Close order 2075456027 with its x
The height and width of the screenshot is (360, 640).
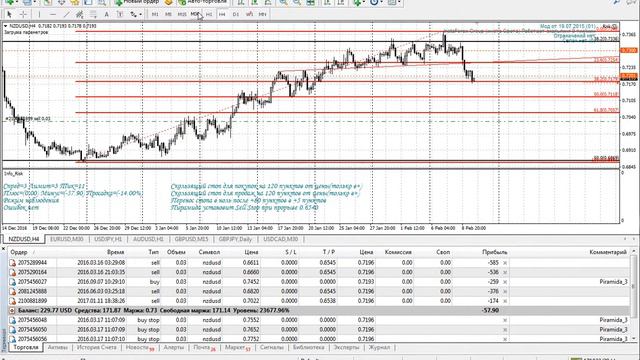tap(505, 282)
